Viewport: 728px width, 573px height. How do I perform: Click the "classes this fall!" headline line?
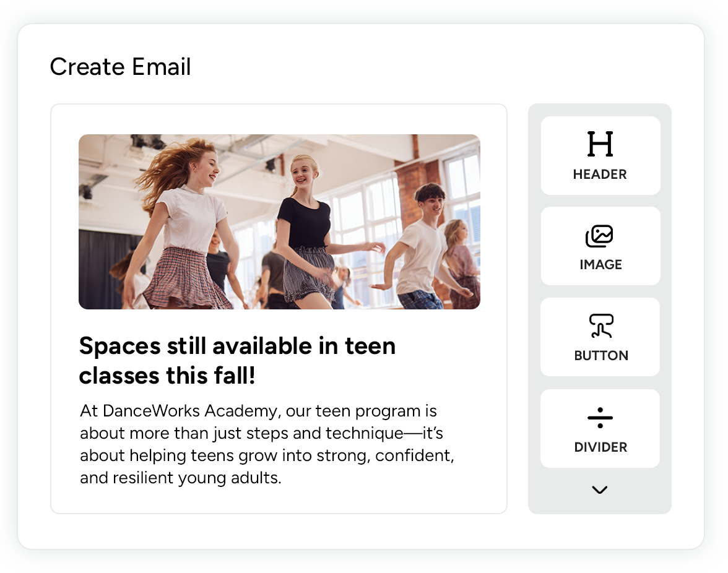(167, 376)
